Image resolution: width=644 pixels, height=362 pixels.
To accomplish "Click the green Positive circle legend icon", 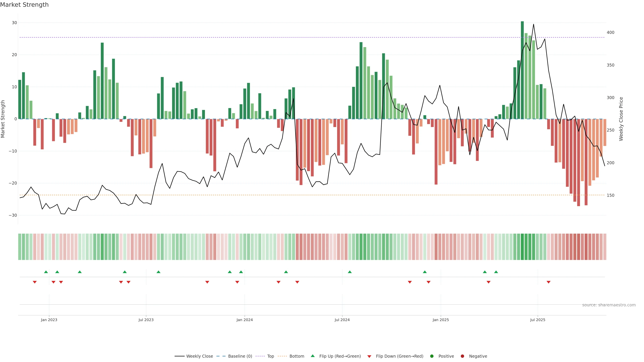I will [x=432, y=356].
